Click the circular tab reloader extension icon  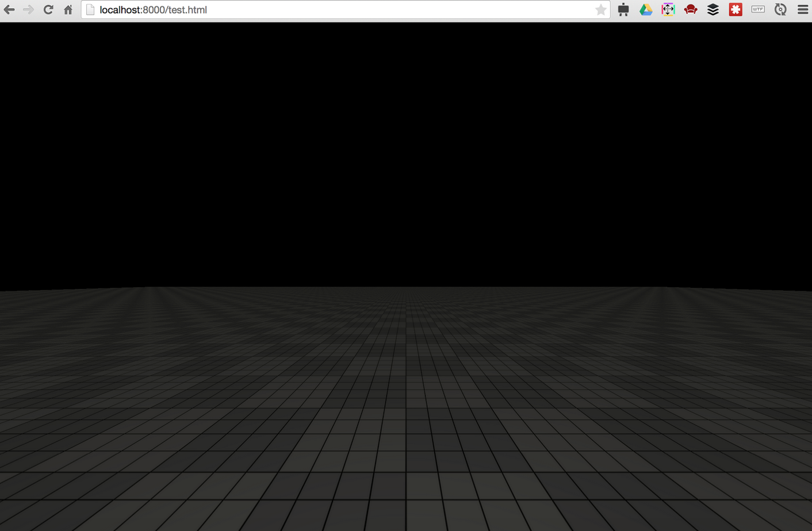(x=780, y=9)
